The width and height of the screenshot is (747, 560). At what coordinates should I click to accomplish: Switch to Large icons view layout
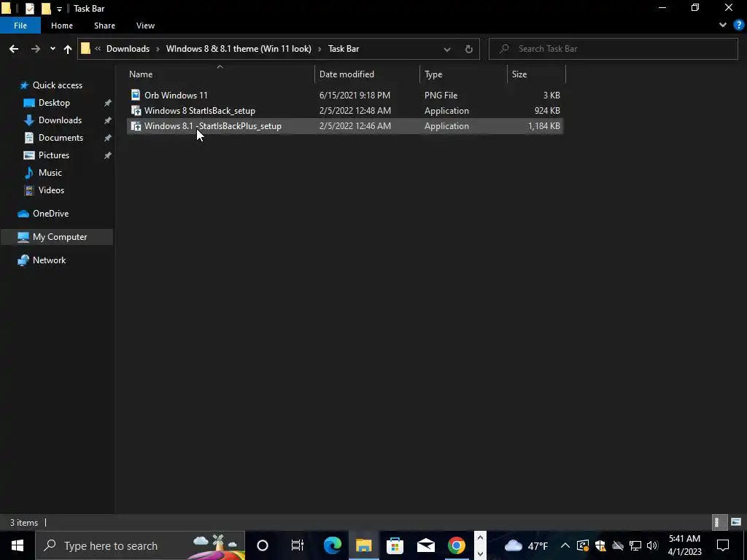pos(736,522)
